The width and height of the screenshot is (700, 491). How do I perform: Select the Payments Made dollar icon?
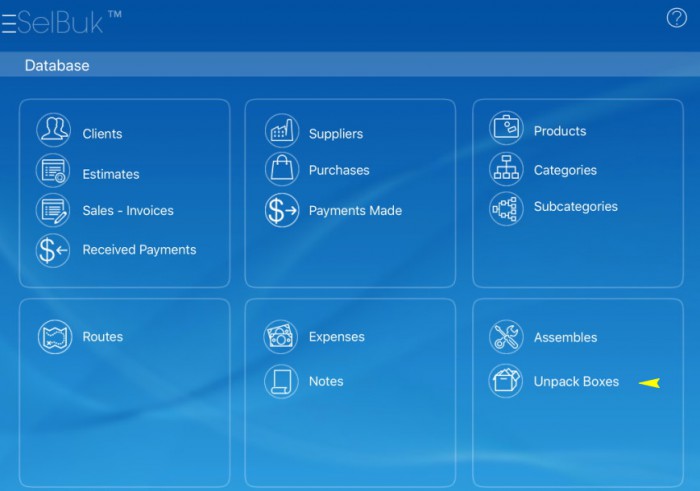tap(282, 210)
